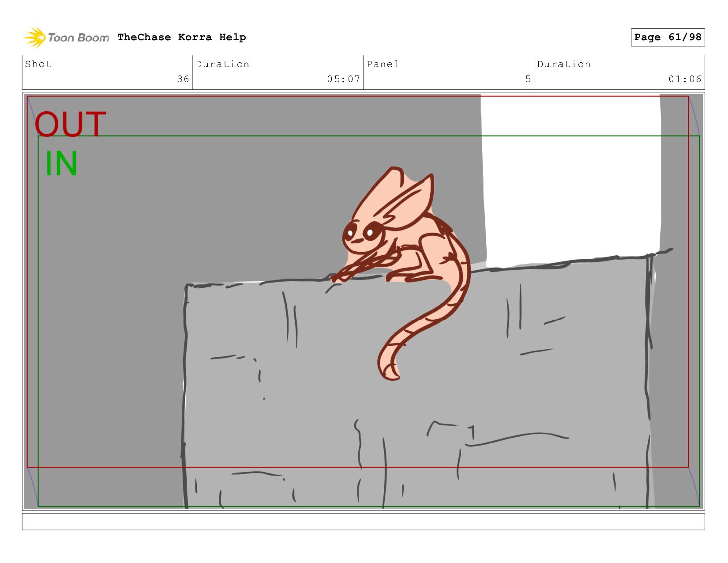
Task: Click the 'Toon Boom' wordmark text
Action: coord(79,38)
